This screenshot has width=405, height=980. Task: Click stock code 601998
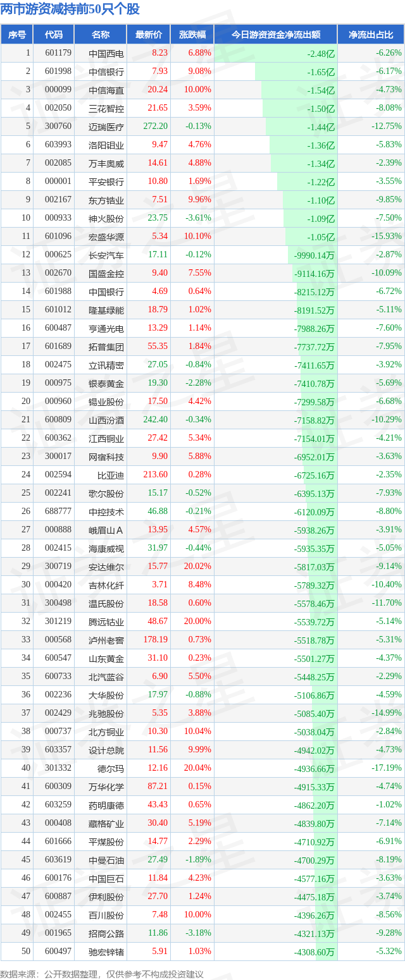[x=58, y=72]
